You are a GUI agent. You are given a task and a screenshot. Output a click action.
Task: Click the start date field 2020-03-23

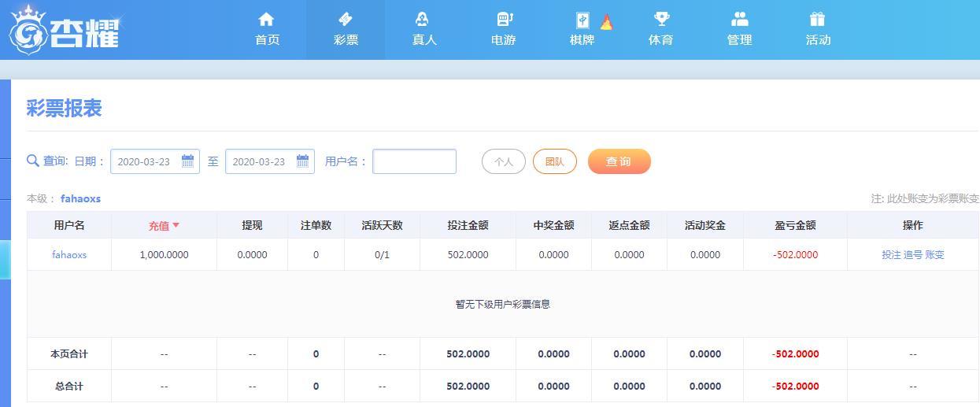coord(155,161)
